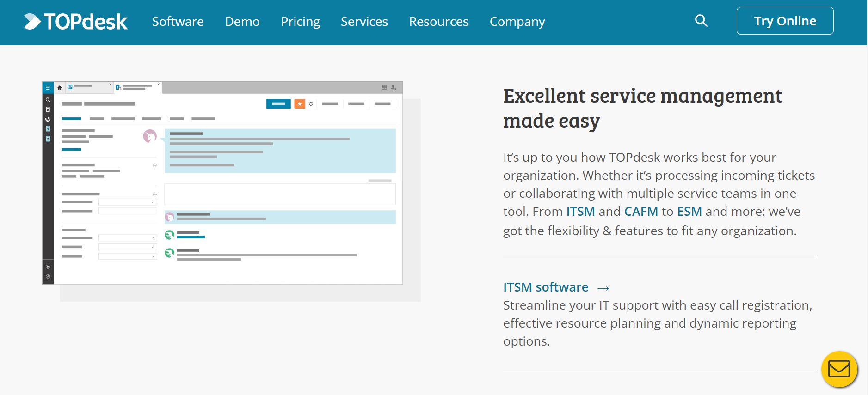This screenshot has width=868, height=395.
Task: Click the TOPdesk logo
Action: [x=76, y=22]
